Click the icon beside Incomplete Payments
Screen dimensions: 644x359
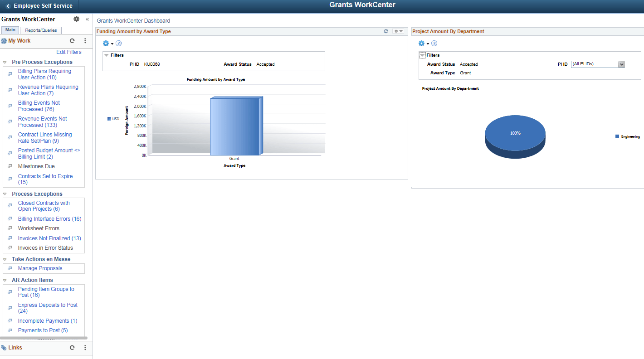click(x=10, y=321)
